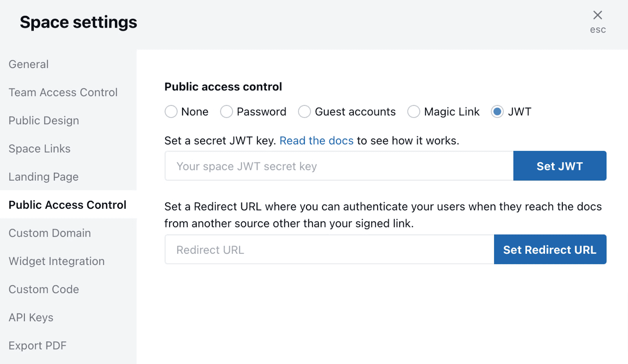Click the Read the docs link
This screenshot has width=628, height=364.
(316, 140)
